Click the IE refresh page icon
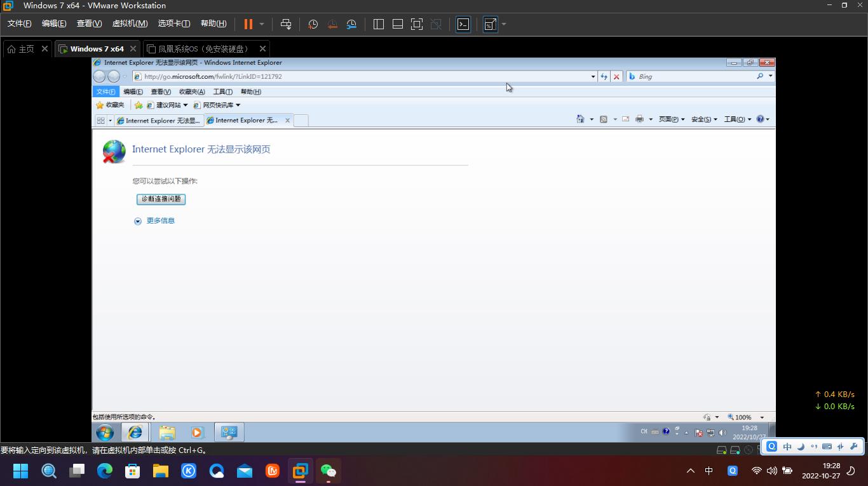 tap(604, 76)
